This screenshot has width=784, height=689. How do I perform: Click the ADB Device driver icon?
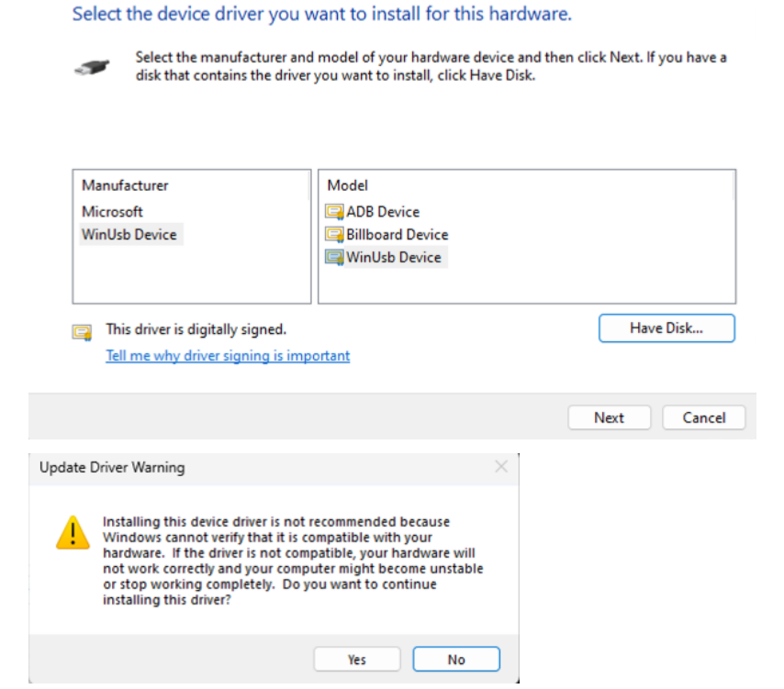pos(334,212)
